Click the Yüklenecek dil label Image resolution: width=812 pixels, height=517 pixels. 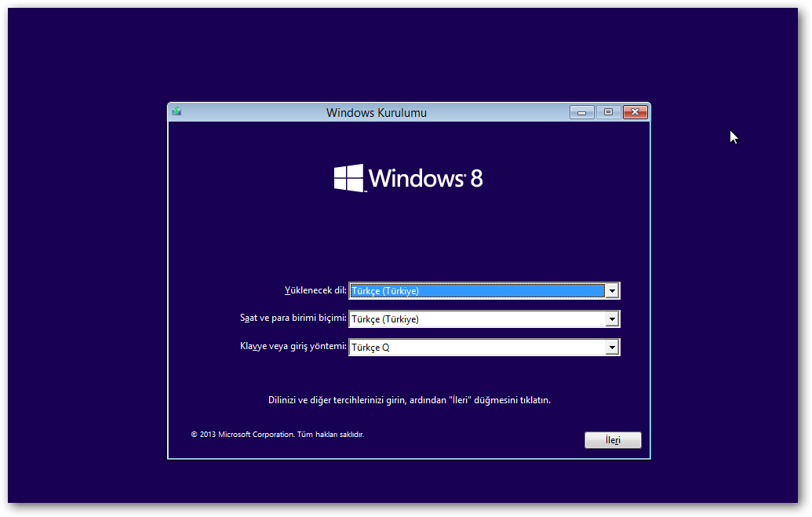(315, 290)
